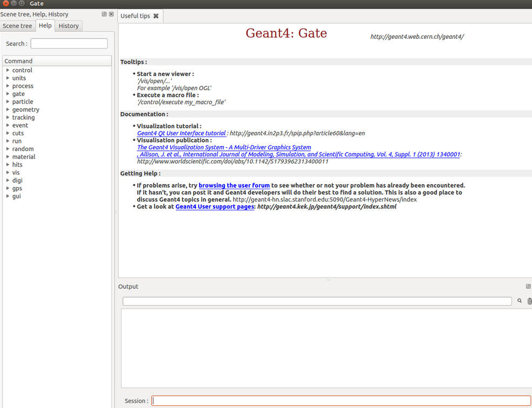This screenshot has height=408, width=532.
Task: Detach the Scene tree panel using its float icon
Action: [104, 15]
